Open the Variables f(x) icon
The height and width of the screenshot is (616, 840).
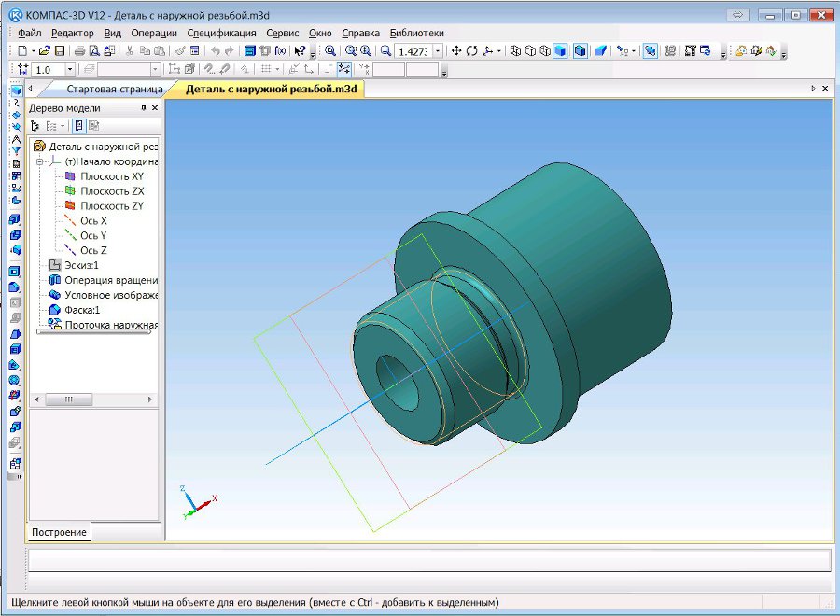280,51
